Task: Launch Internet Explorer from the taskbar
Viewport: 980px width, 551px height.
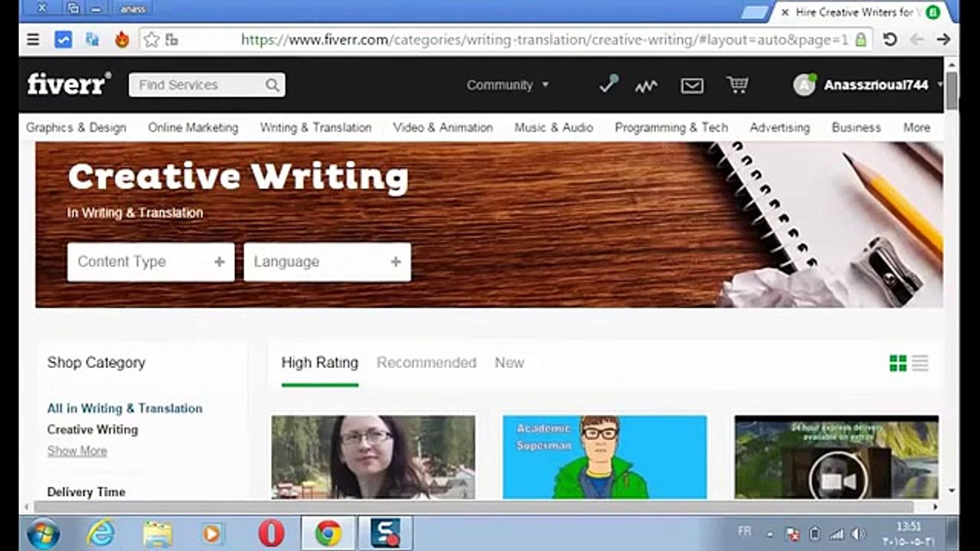Action: point(100,533)
